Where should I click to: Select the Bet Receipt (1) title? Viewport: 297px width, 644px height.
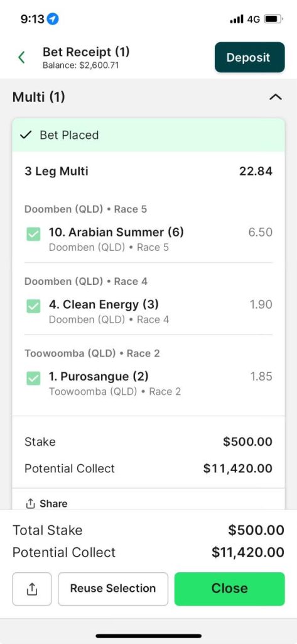[86, 52]
